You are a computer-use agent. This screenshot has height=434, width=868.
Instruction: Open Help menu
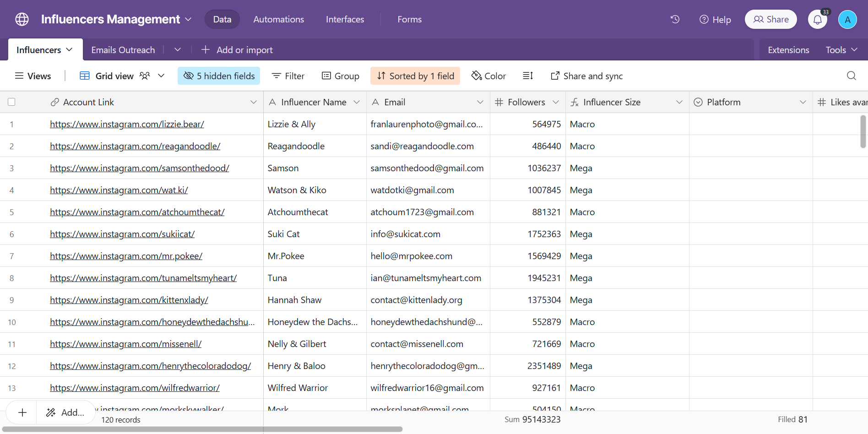click(x=716, y=20)
